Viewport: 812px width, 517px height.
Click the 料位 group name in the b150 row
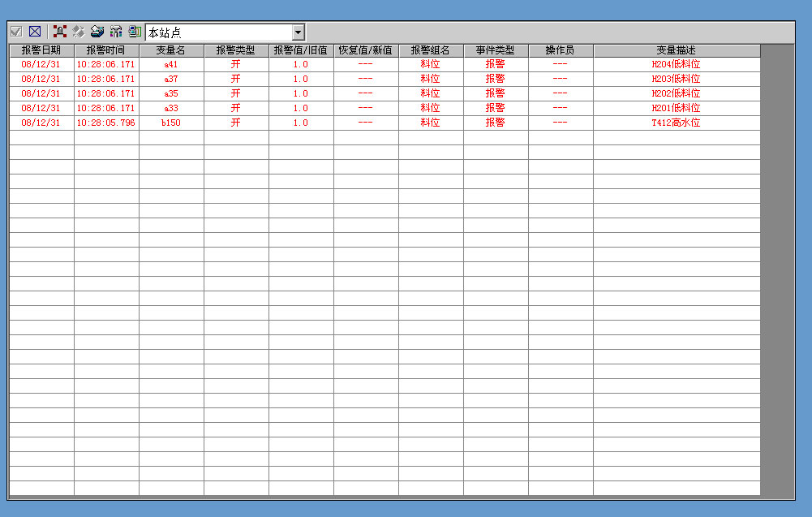431,123
